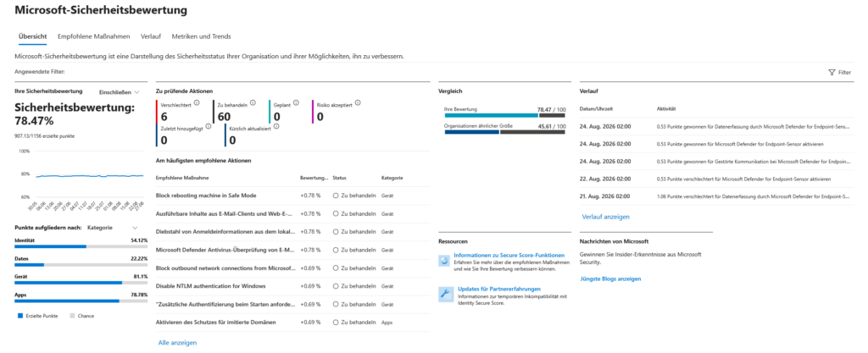The image size is (868, 353).
Task: Click Verschlechtert count 6
Action: pos(164,117)
